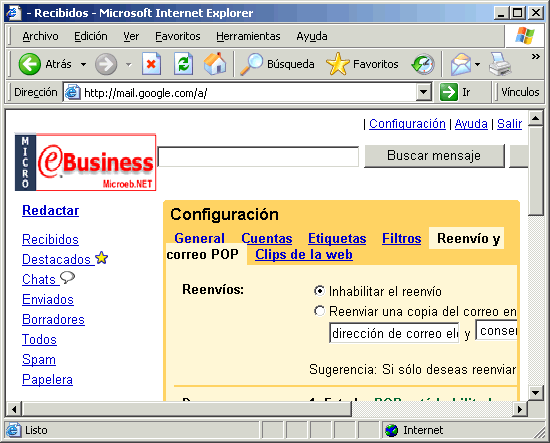
Task: Refresh the page with green arrows icon
Action: (x=183, y=64)
